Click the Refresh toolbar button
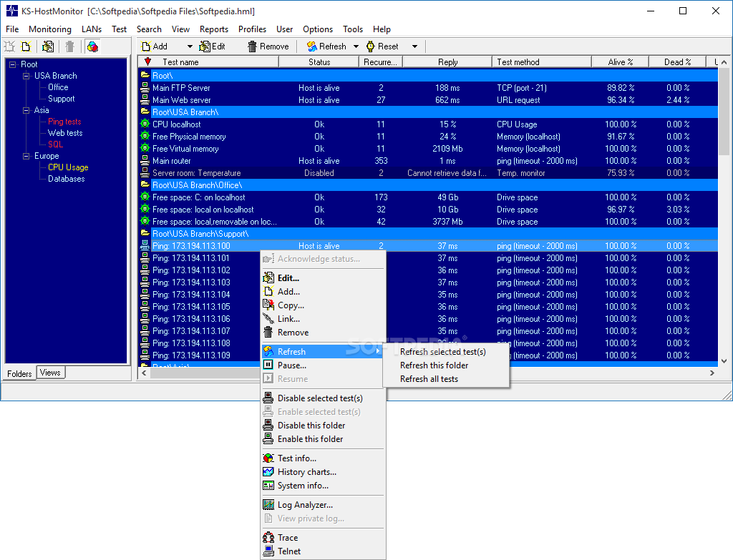733x560 pixels. coord(326,46)
